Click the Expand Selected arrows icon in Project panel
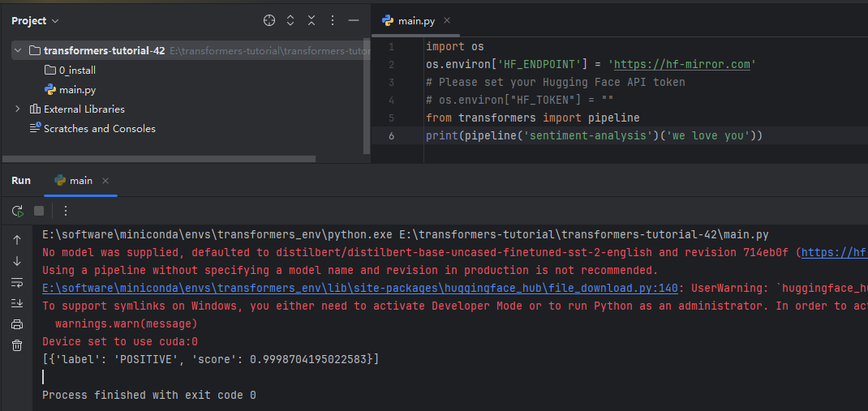868x411 pixels. pos(290,21)
